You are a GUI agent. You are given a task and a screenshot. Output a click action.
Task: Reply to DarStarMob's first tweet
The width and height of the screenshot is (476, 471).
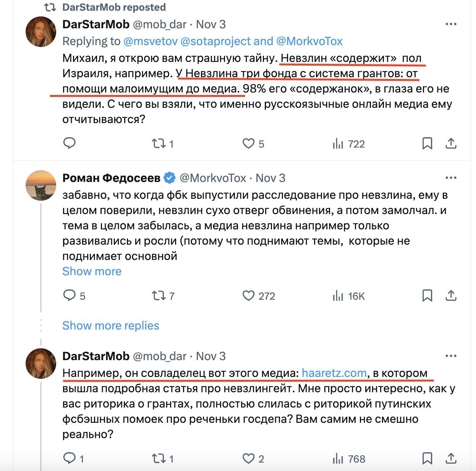coord(69,143)
